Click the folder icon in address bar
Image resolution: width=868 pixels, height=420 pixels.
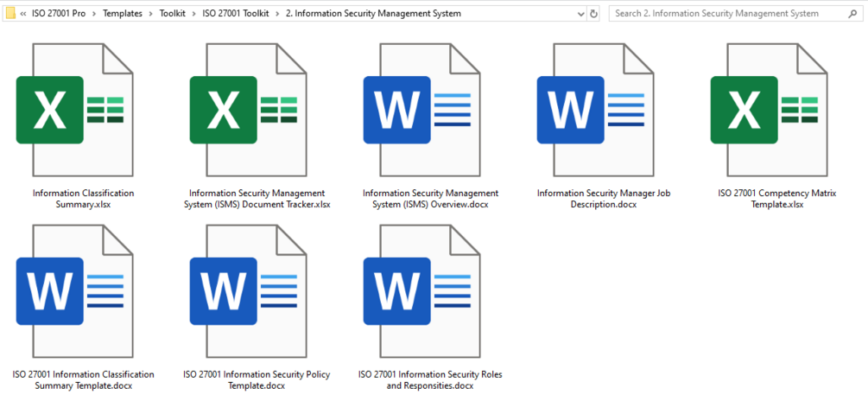pos(10,13)
